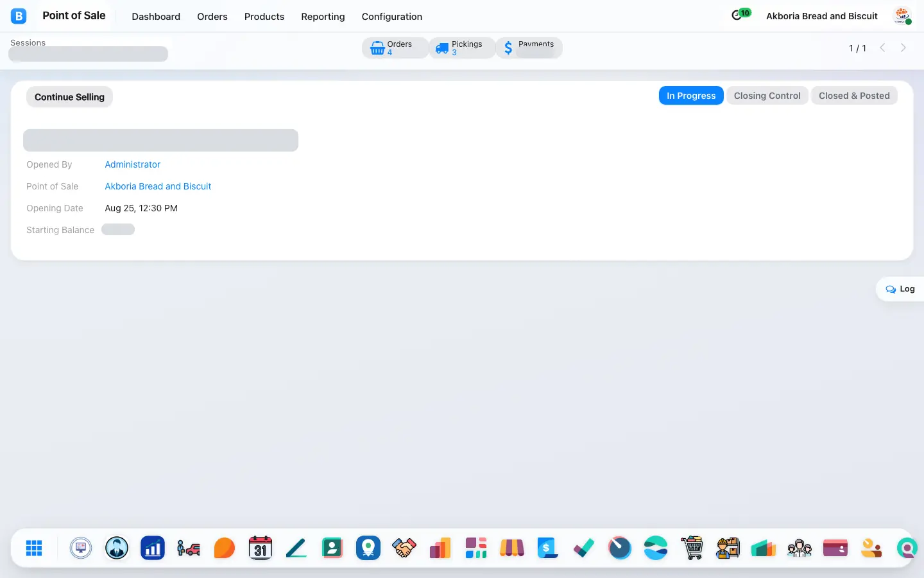Open the Dashboard menu

click(156, 17)
